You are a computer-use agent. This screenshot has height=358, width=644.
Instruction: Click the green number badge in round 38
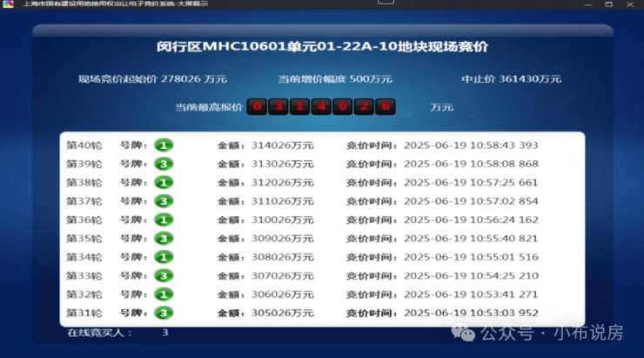coord(164,183)
